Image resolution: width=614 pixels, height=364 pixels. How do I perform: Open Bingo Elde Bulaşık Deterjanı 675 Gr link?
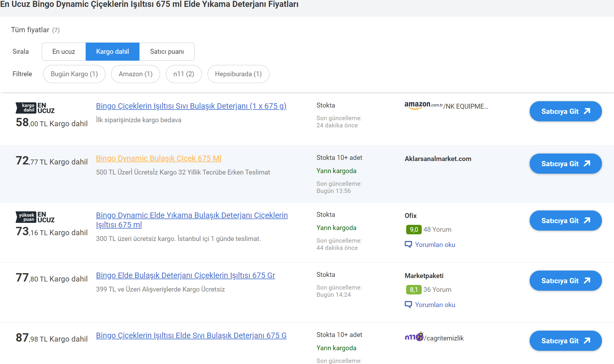pyautogui.click(x=185, y=275)
